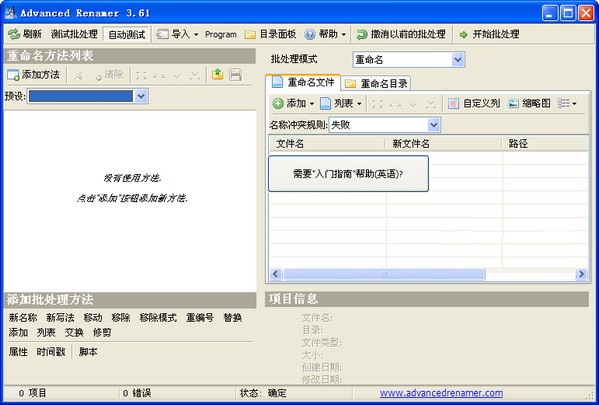Screen dimensions: 599x405
Task: Add the 修剪 method
Action: 102,333
